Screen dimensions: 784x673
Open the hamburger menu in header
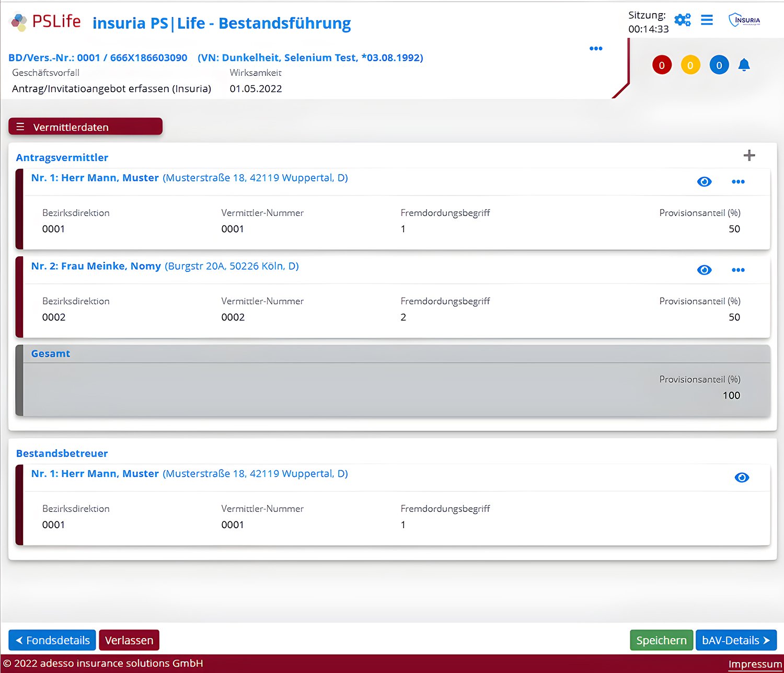(707, 20)
